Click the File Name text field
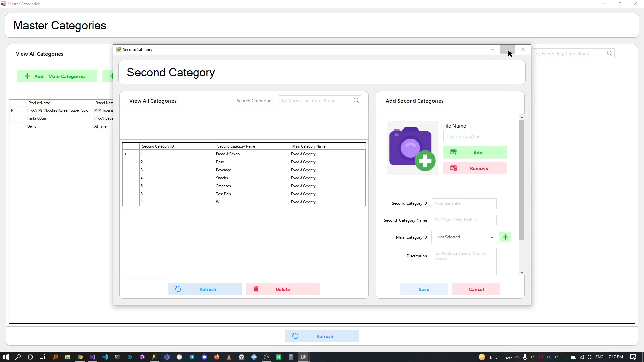This screenshot has height=362, width=644. tap(475, 136)
